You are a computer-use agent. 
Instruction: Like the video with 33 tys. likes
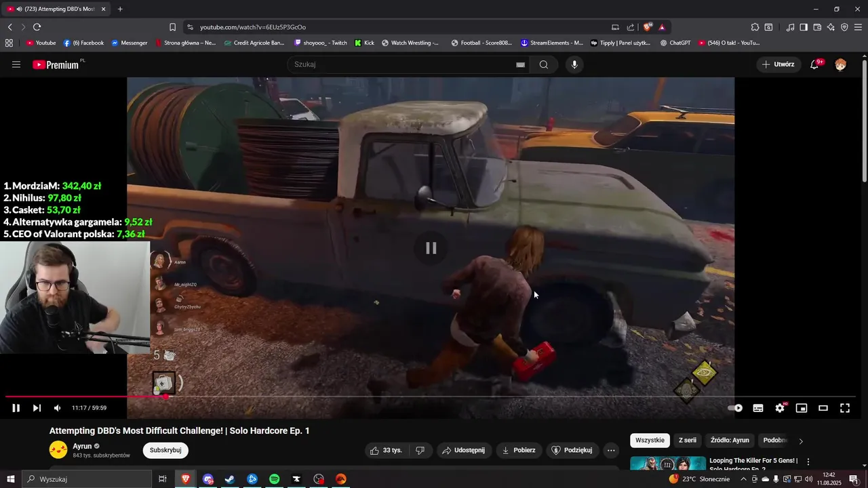(x=386, y=450)
